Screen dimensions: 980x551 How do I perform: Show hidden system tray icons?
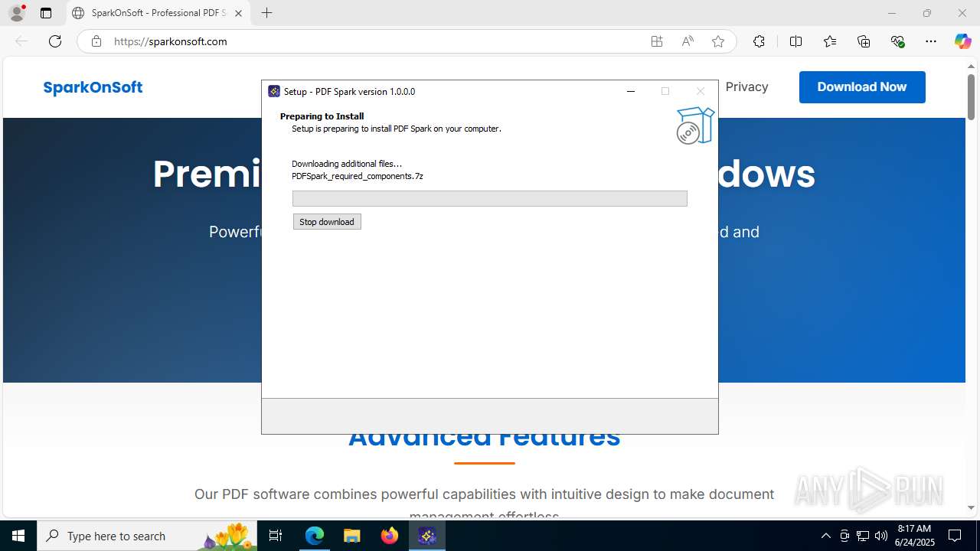pos(825,536)
